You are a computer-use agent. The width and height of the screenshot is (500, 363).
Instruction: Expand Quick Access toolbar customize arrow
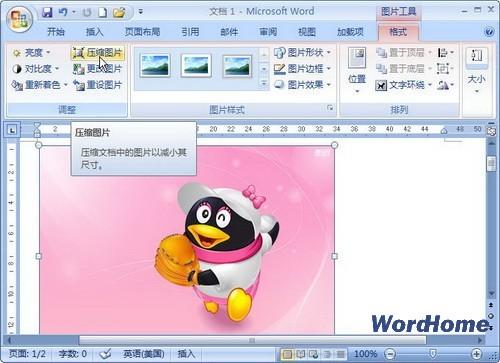141,12
